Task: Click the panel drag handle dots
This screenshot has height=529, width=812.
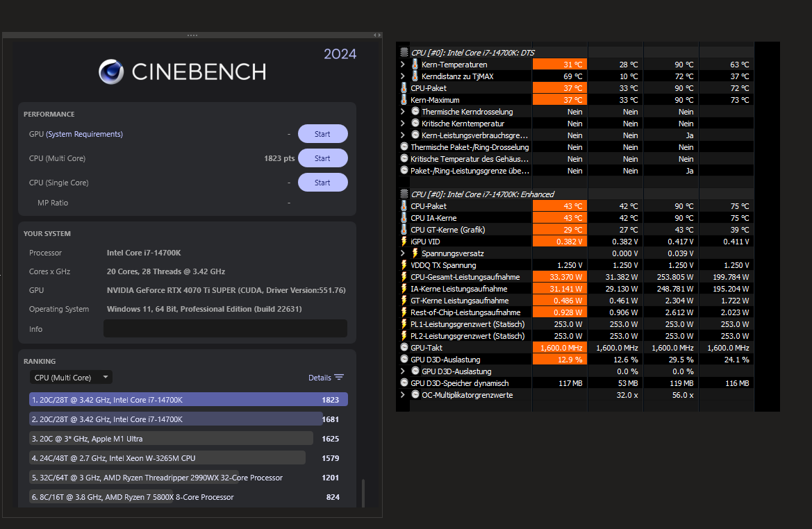Action: (x=192, y=35)
